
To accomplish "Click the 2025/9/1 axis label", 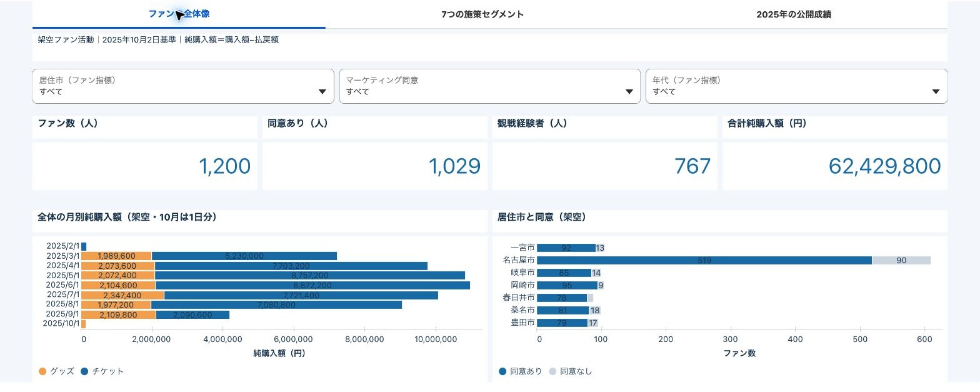I will [63, 314].
